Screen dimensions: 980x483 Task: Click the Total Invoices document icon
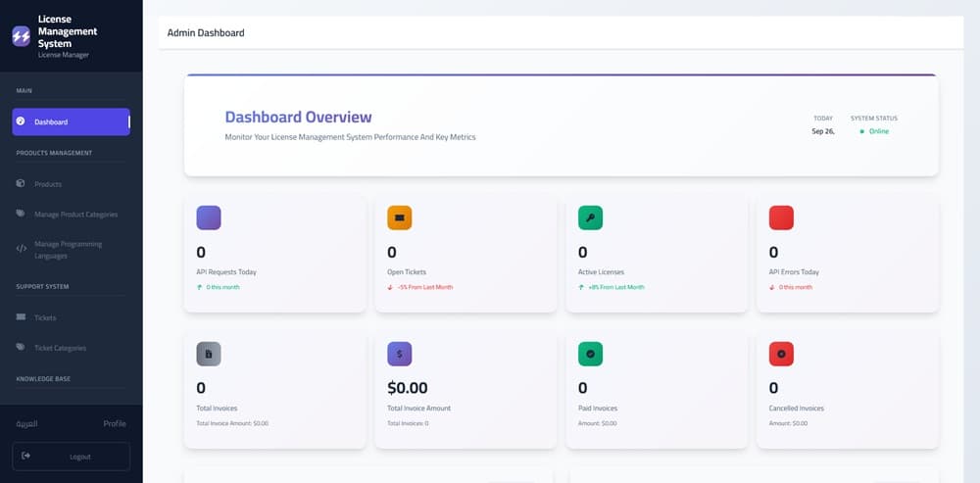209,354
